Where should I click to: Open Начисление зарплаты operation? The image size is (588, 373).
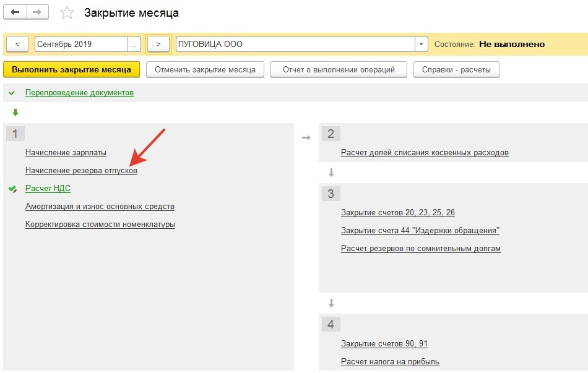point(66,153)
